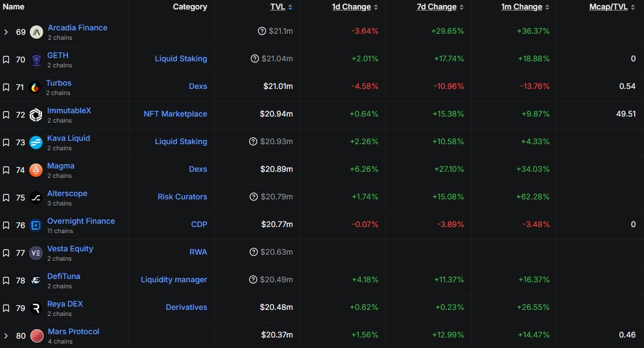
Task: Sort the table by Mcap/TVL
Action: point(612,7)
